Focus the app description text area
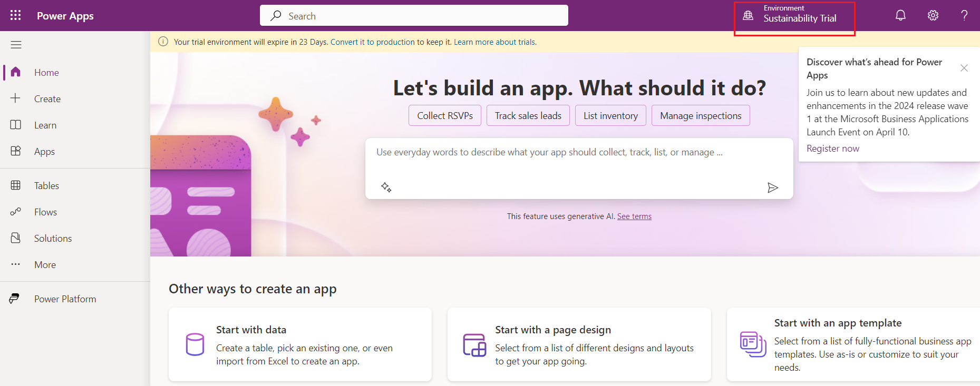Viewport: 980px width, 386px height. pos(579,169)
